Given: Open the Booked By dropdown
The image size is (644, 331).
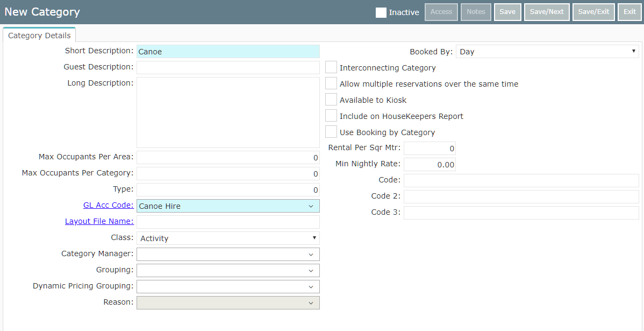Looking at the screenshot, I should pos(547,51).
